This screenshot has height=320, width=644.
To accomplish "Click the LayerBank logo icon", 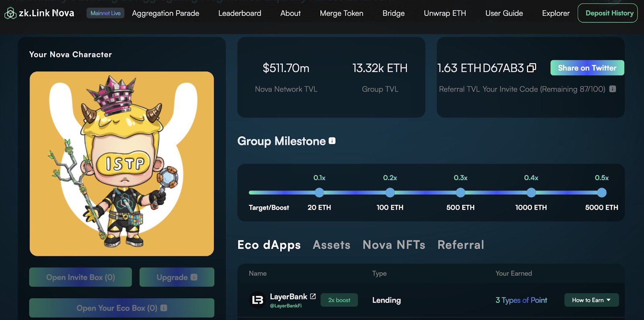I will 258,300.
